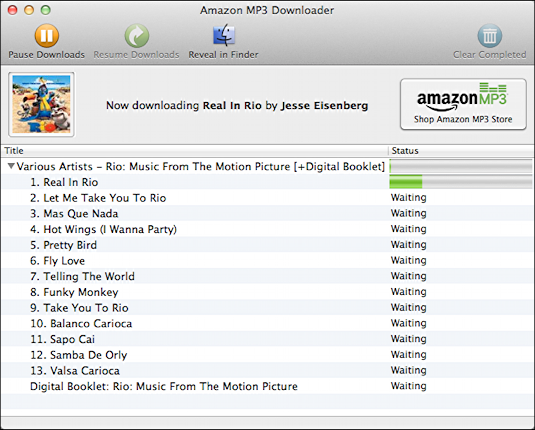Image resolution: width=535 pixels, height=430 pixels.
Task: Click the Rio album cover thumbnail
Action: 41,104
